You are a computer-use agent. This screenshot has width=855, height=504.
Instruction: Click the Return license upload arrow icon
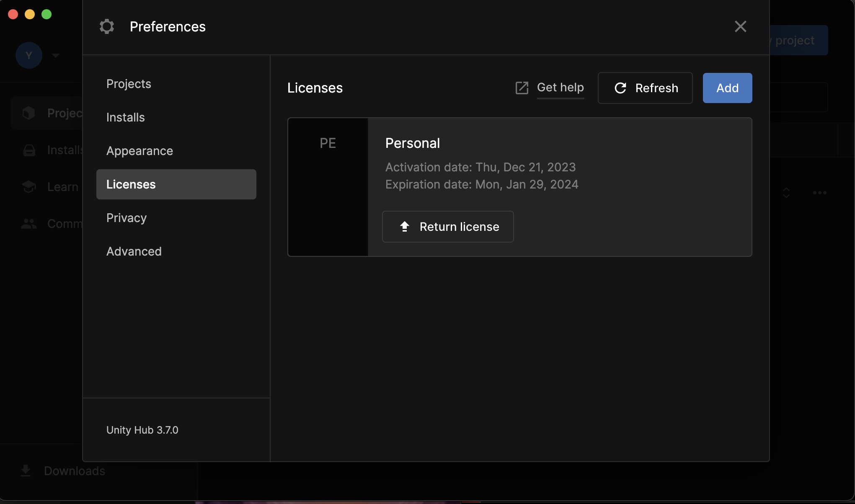[x=404, y=227]
